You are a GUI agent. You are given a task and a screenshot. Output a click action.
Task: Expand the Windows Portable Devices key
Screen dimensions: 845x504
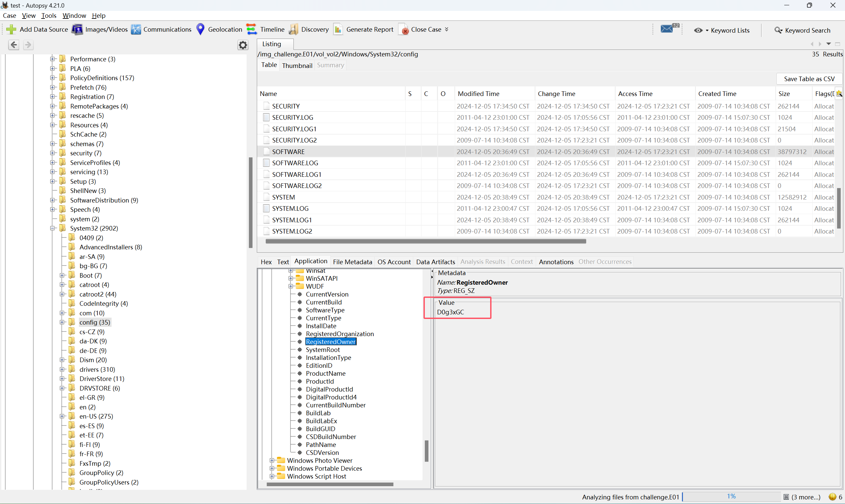272,468
